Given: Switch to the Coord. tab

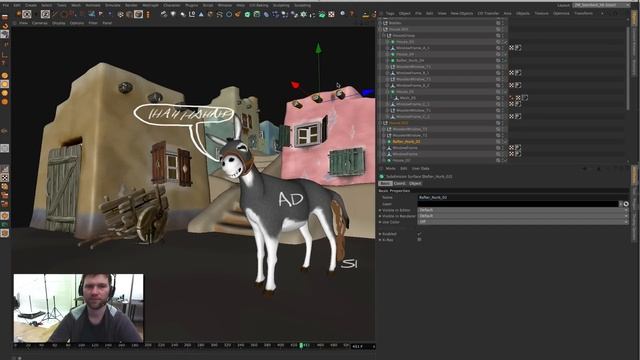Looking at the screenshot, I should click(x=400, y=183).
